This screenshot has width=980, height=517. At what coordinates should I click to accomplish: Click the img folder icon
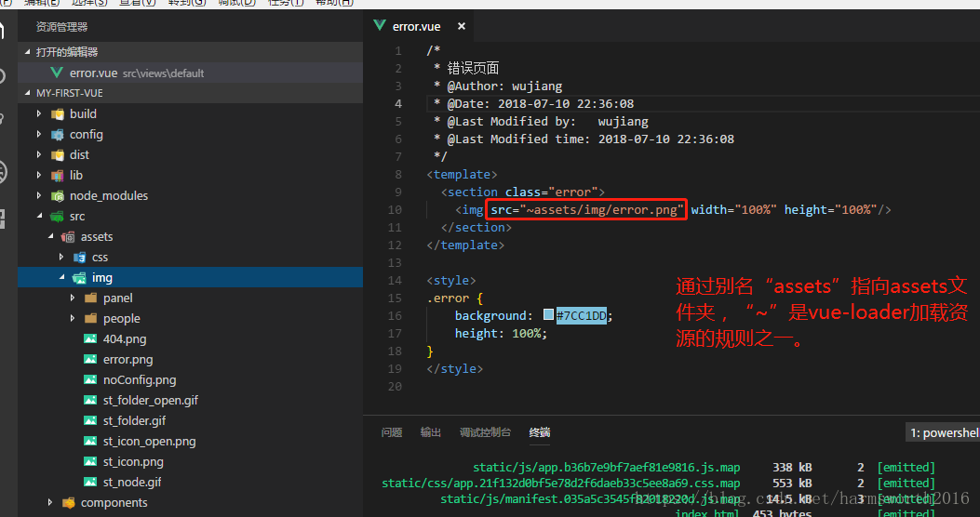tap(79, 278)
